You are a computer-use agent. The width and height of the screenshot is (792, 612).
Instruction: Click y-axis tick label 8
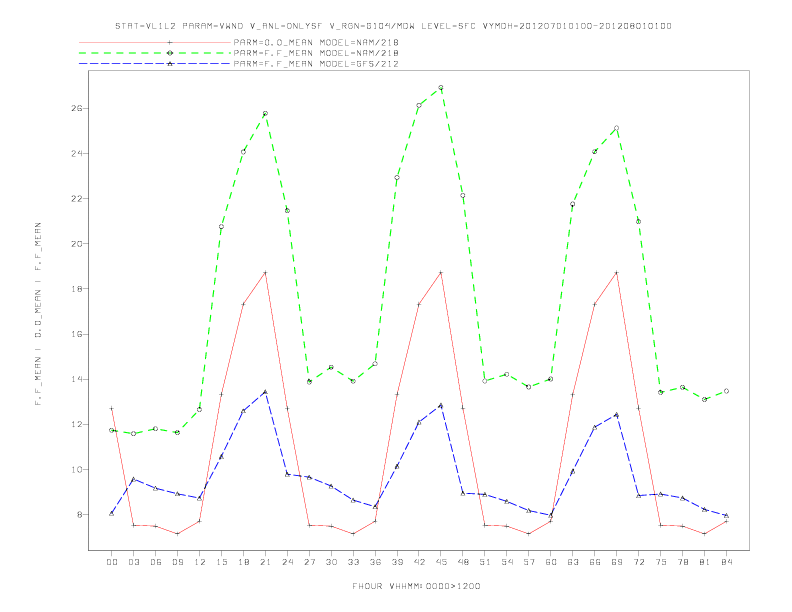coord(79,515)
